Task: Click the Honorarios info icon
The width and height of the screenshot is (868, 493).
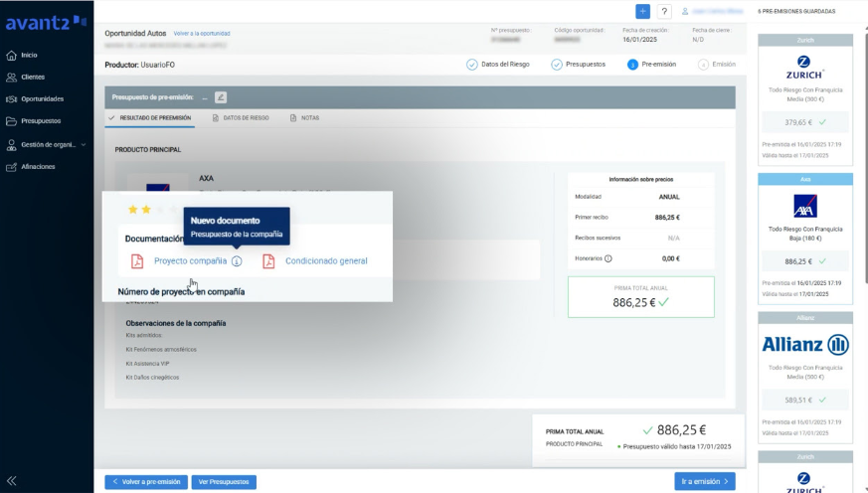Action: coord(608,258)
